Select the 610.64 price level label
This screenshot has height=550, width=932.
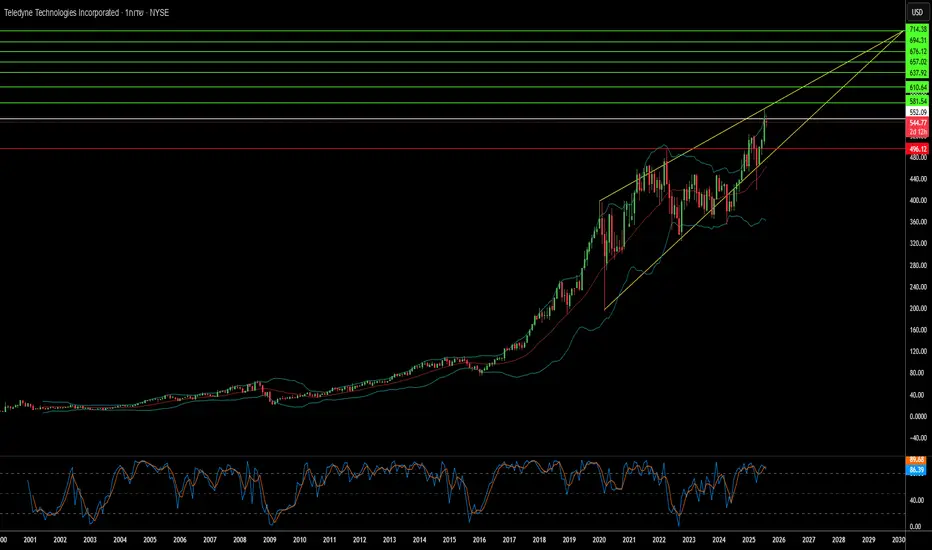918,87
